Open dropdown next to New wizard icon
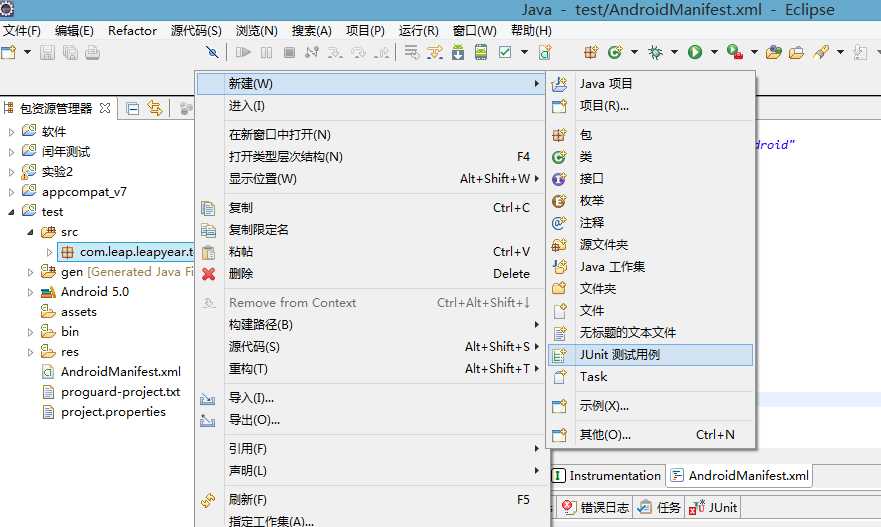Viewport: 881px width, 527px height. (27, 53)
